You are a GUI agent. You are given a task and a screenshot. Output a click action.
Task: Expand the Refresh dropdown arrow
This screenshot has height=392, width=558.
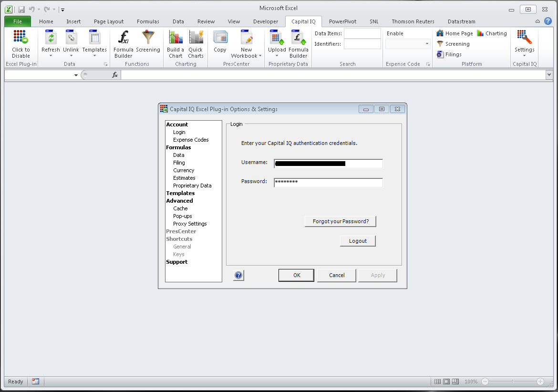coord(51,56)
